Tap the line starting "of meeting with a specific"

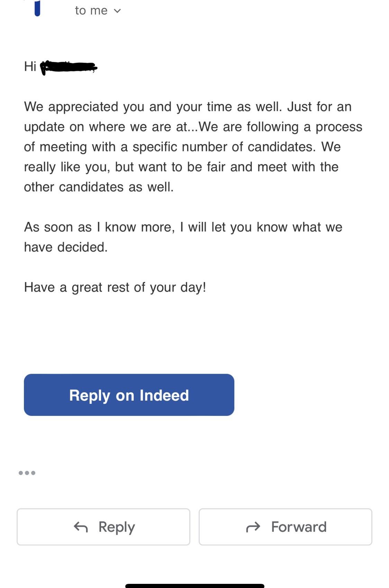pyautogui.click(x=182, y=147)
